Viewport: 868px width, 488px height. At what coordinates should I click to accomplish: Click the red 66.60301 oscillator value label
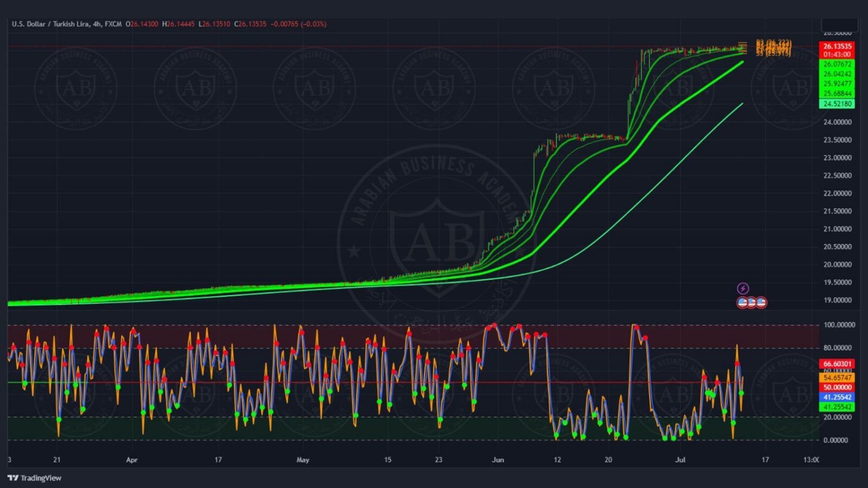pos(837,364)
